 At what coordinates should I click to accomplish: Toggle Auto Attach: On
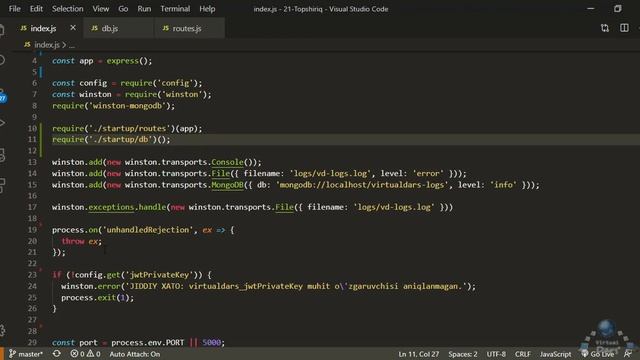tap(135, 354)
